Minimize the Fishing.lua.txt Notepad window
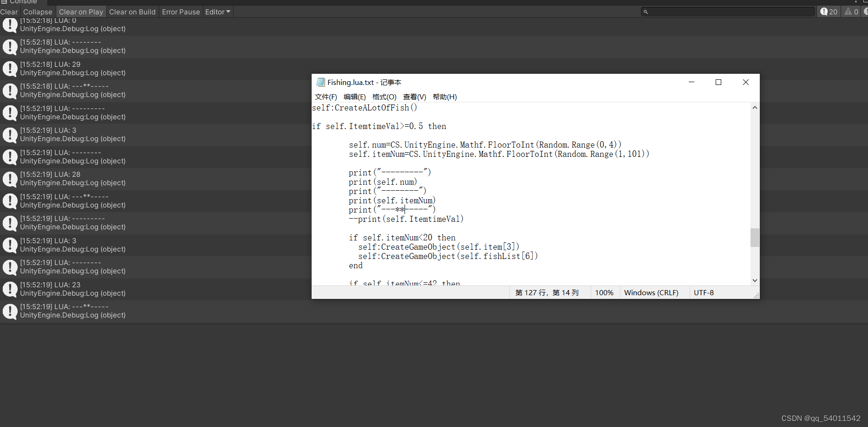Screen dimensions: 868x427 [x=691, y=82]
